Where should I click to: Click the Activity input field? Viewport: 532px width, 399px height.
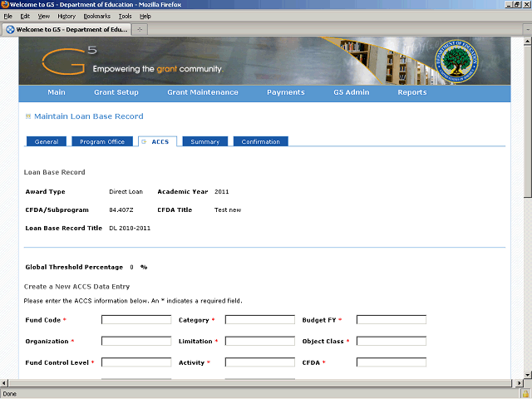260,362
